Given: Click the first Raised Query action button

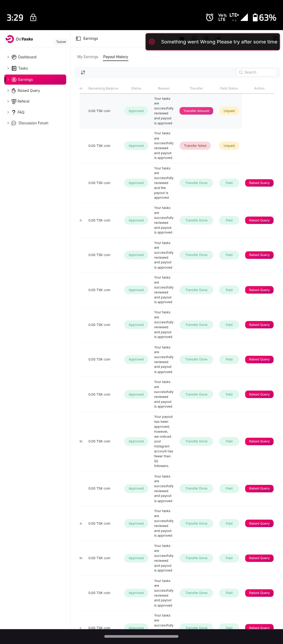Looking at the screenshot, I should (259, 183).
